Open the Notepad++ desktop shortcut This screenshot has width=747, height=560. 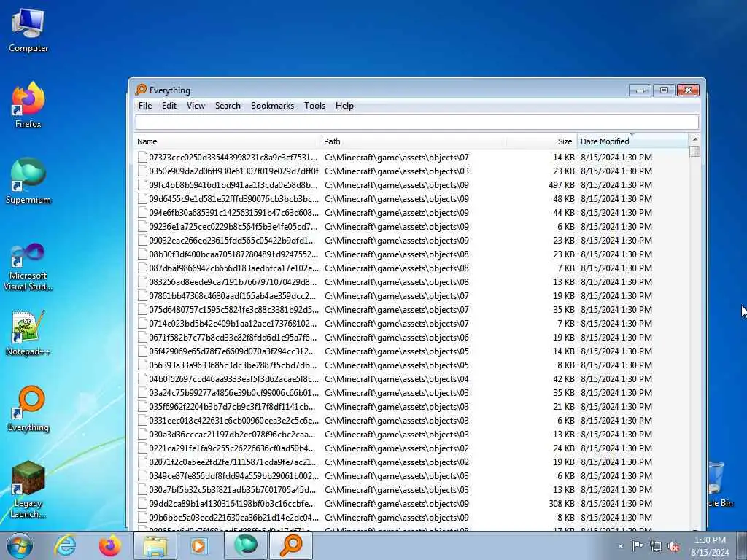click(x=28, y=332)
